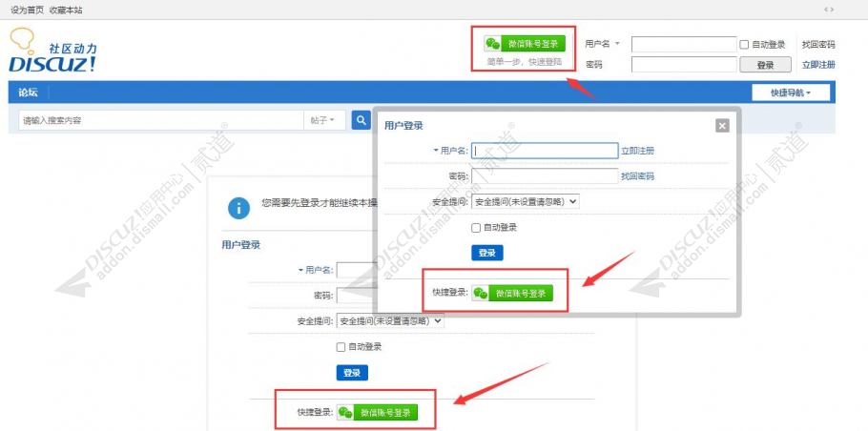The height and width of the screenshot is (431, 868).
Task: Click the blue 登录 button in the popup
Action: click(487, 253)
